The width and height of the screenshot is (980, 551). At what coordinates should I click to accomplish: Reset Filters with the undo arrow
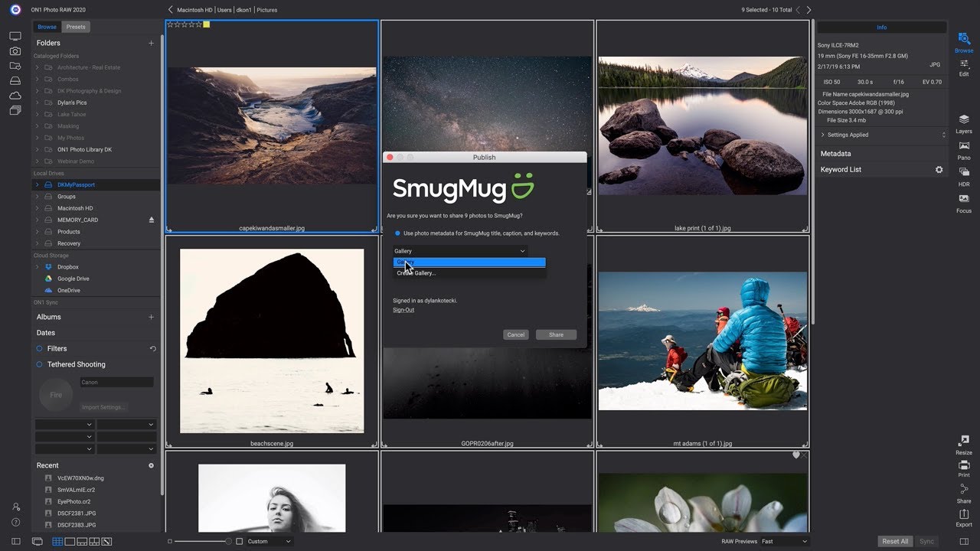[x=152, y=349]
